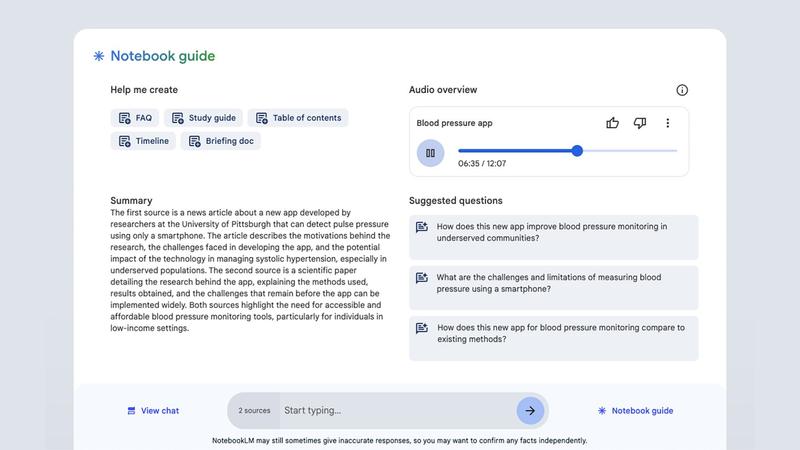Click the Help me create heading

[x=144, y=90]
